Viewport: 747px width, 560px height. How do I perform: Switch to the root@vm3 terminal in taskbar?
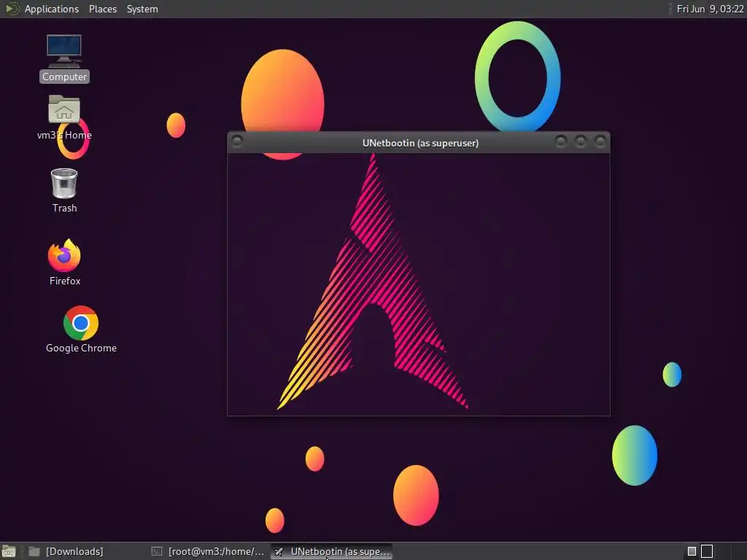click(208, 551)
